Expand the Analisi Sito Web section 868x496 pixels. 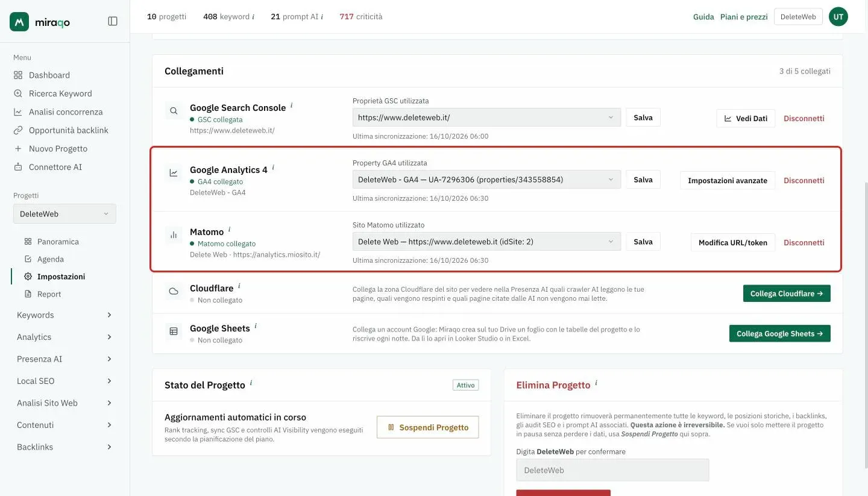[64, 403]
